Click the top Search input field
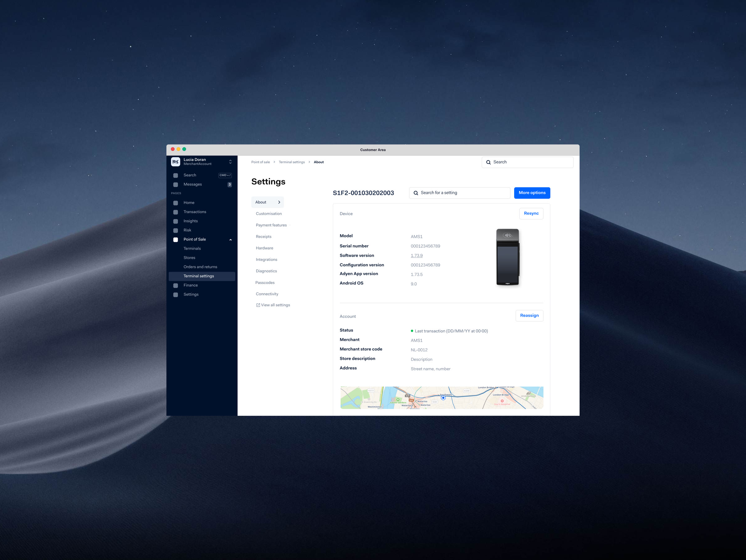This screenshot has width=746, height=560. pos(527,162)
